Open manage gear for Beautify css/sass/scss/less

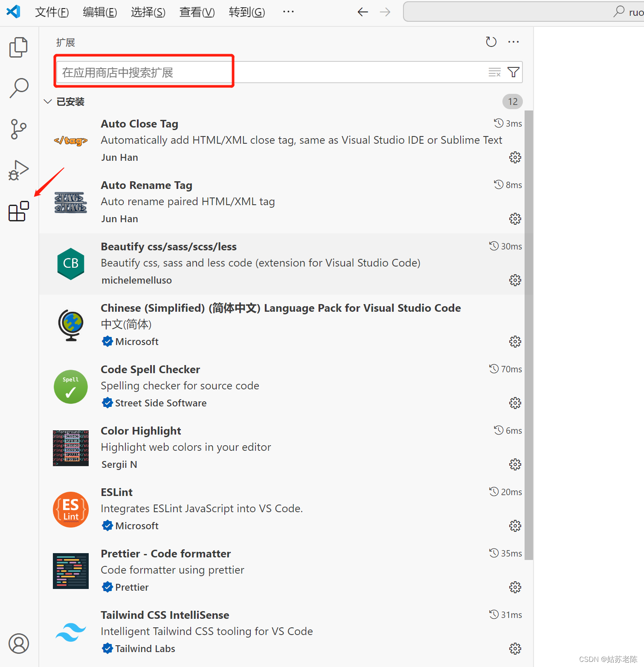515,280
